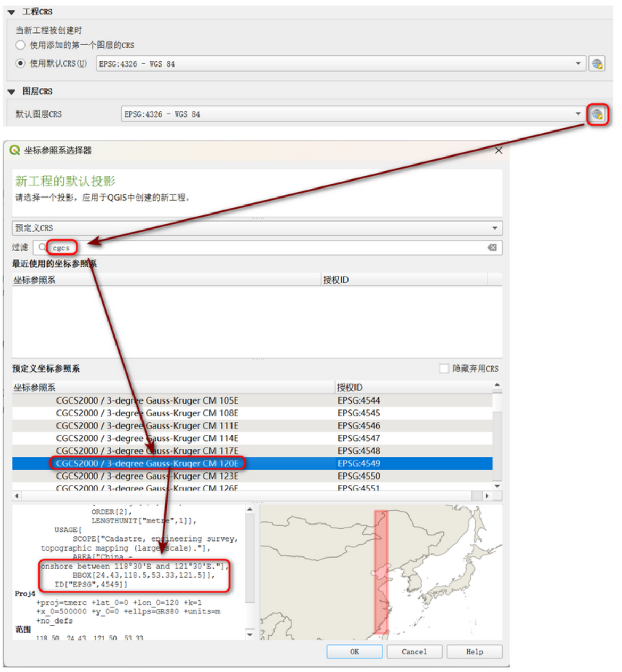This screenshot has width=622, height=672.
Task: Click predefined list authority ID column header
Action: 413,388
